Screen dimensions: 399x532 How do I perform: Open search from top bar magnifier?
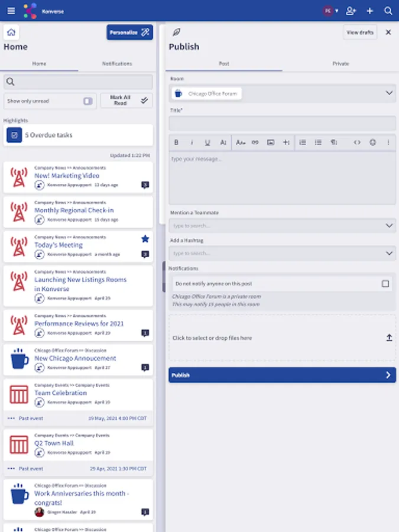pyautogui.click(x=388, y=11)
